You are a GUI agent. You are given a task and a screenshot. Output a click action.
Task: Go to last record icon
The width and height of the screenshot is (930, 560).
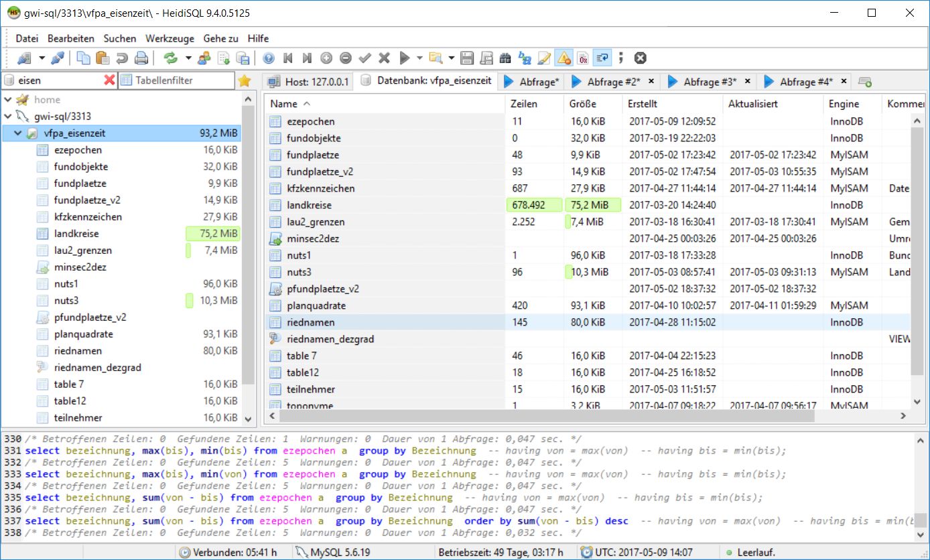tap(307, 58)
